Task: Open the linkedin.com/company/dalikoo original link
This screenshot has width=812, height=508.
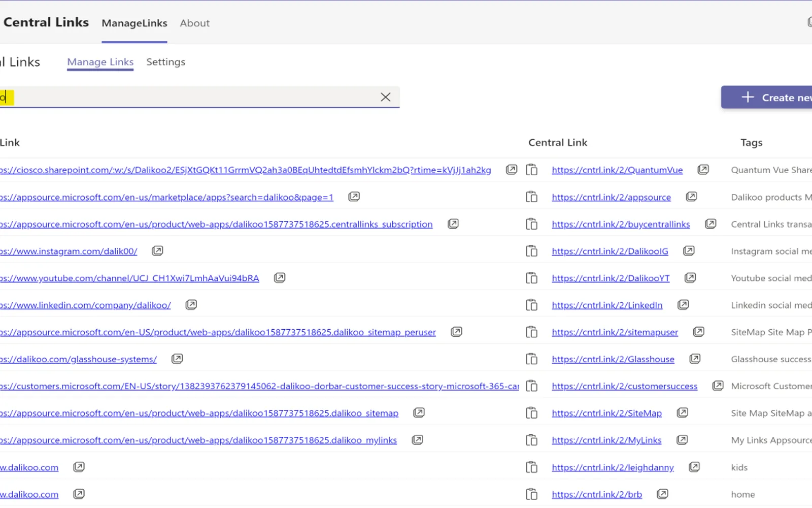Action: coord(85,305)
